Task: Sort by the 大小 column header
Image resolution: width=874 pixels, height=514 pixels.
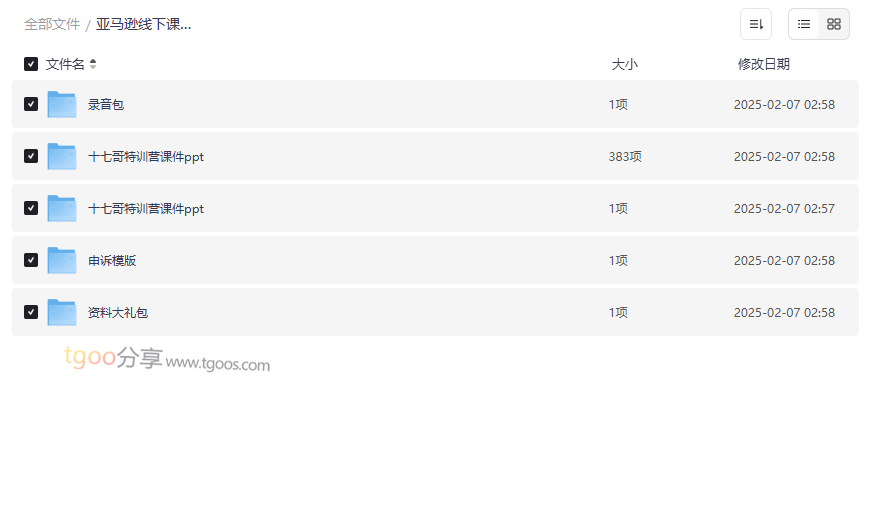Action: [x=624, y=64]
